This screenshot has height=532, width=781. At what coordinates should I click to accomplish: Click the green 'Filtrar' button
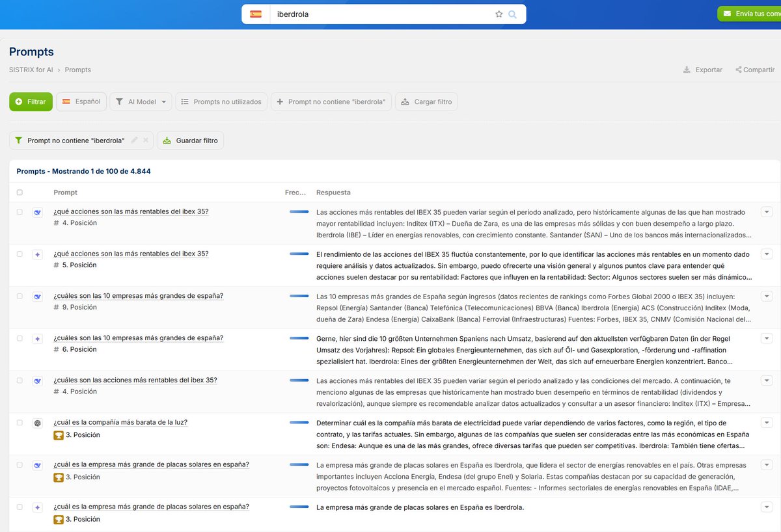coord(31,101)
